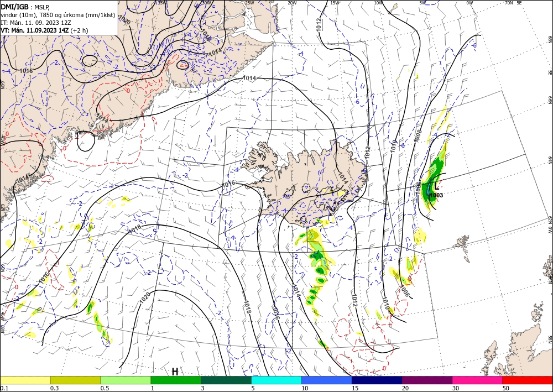Click the legend value '15'

coord(355,388)
